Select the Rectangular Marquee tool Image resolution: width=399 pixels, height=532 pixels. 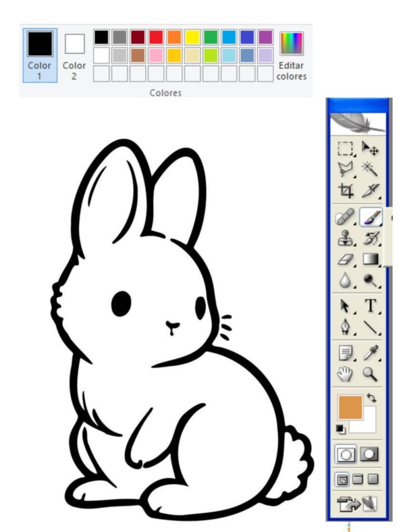click(345, 149)
